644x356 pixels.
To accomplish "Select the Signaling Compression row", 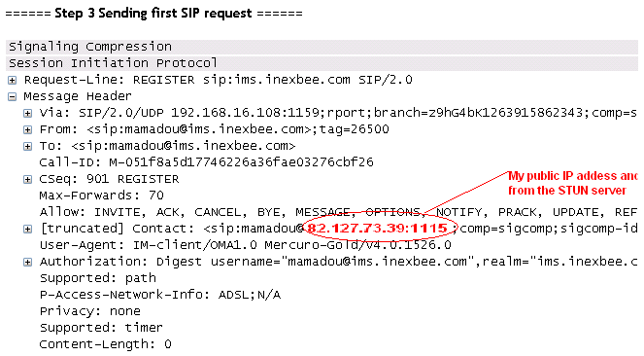I will pos(322,47).
